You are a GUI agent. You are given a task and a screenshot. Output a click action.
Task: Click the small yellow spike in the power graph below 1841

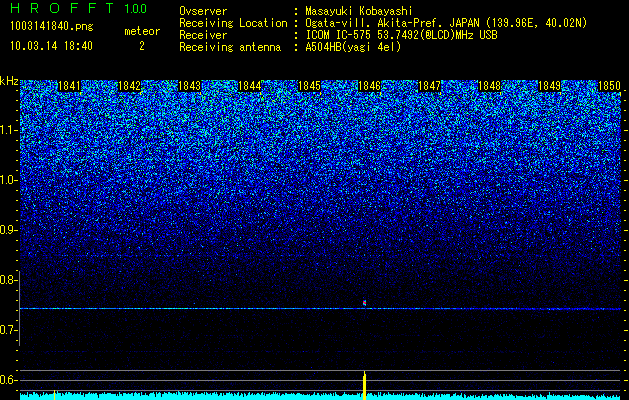pyautogui.click(x=55, y=395)
